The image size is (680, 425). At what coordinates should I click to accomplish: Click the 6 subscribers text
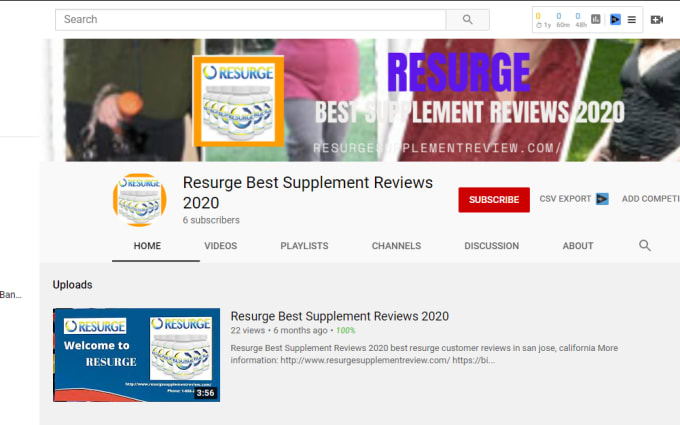click(211, 220)
